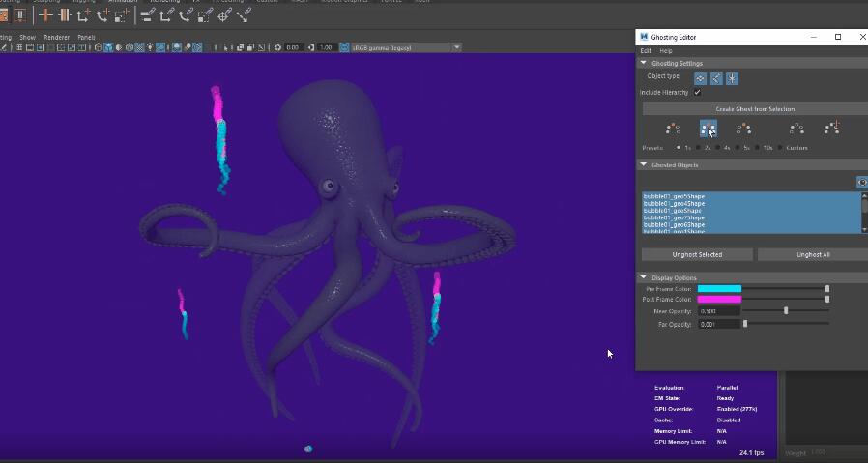Select bubble01_geo5Shape in Ghosted Objects list
The width and height of the screenshot is (868, 463).
752,196
